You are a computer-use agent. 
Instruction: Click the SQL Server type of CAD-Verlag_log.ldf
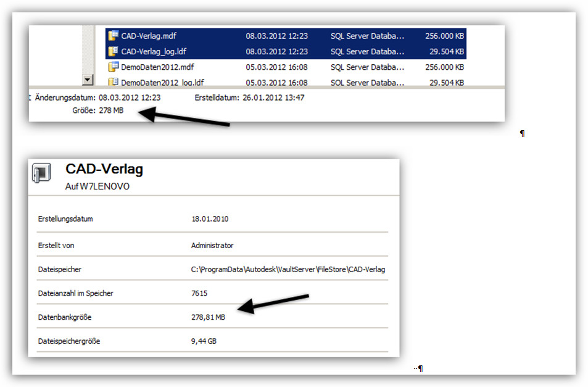pos(368,51)
